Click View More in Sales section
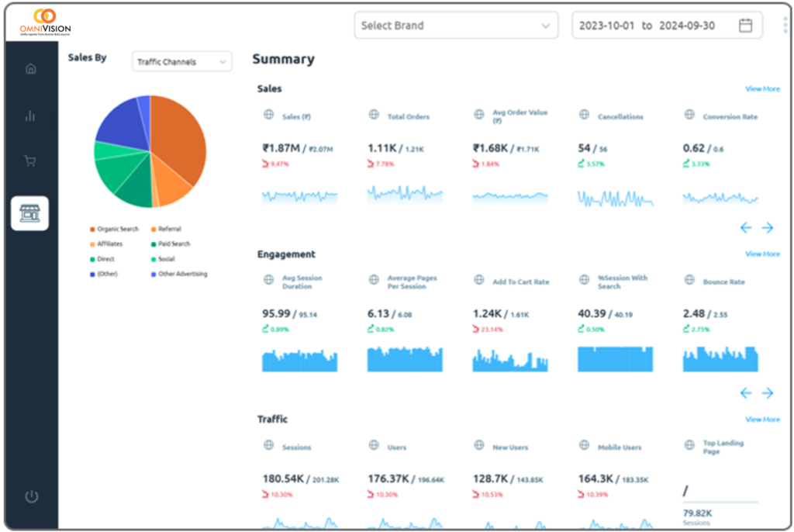Viewport: 794px width, 532px height. coord(762,89)
